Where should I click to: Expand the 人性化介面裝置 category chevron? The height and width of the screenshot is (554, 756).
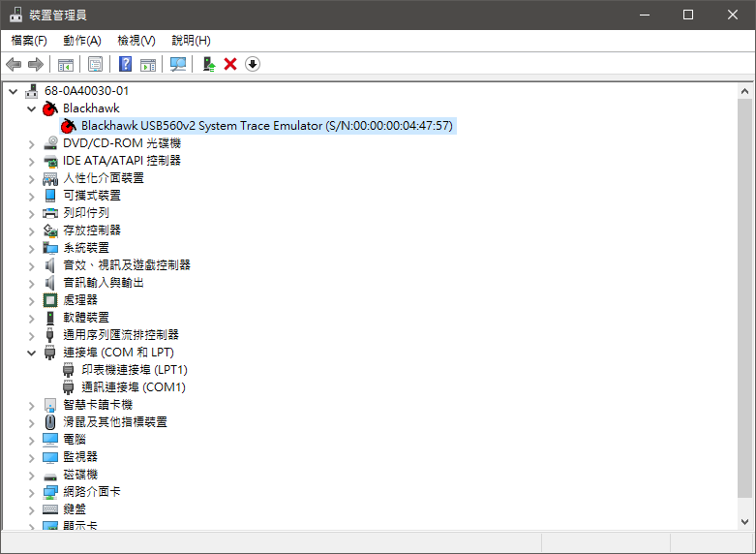tap(32, 179)
